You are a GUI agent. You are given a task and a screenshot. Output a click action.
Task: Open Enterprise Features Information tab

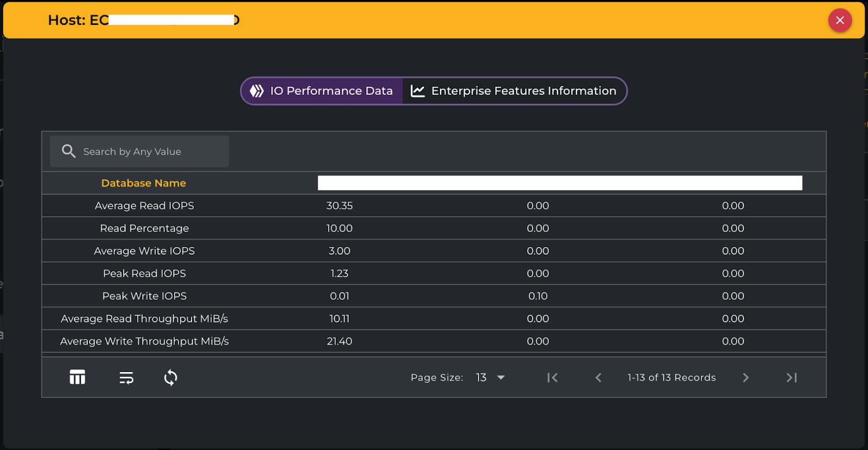514,91
